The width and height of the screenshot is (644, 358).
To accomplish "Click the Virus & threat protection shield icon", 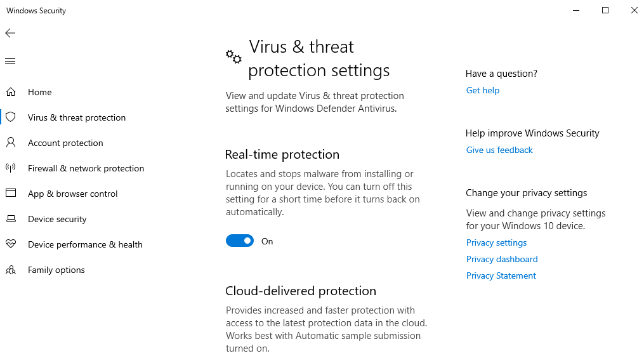I will tap(11, 117).
